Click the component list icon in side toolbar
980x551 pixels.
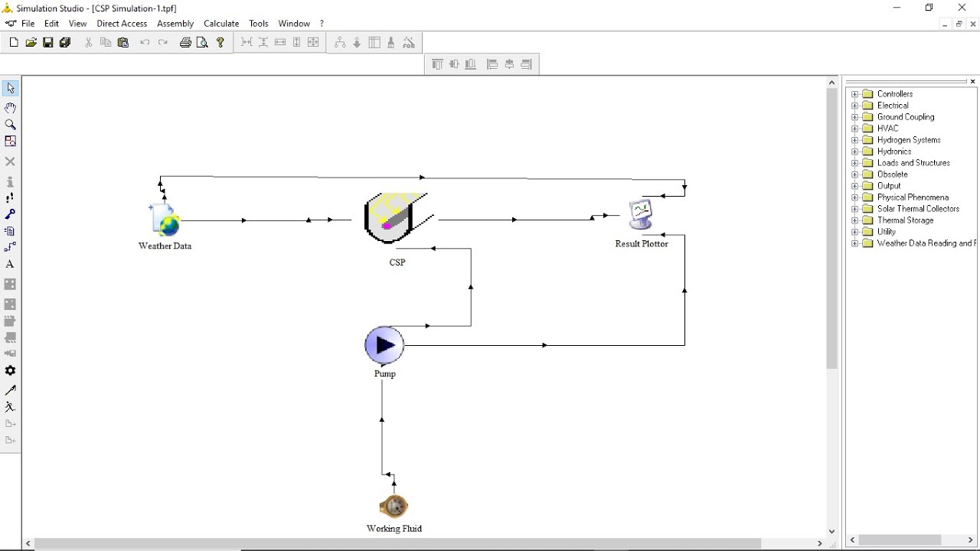[10, 231]
